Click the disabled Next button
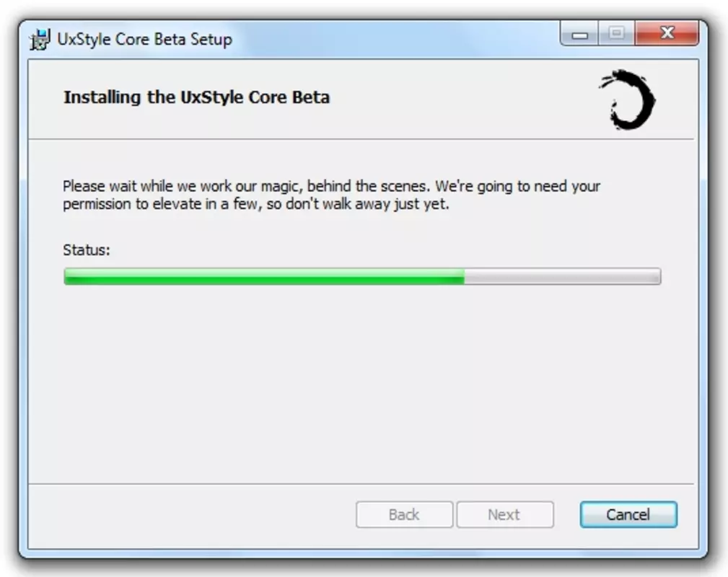Screen dimensions: 728x577 [x=504, y=514]
